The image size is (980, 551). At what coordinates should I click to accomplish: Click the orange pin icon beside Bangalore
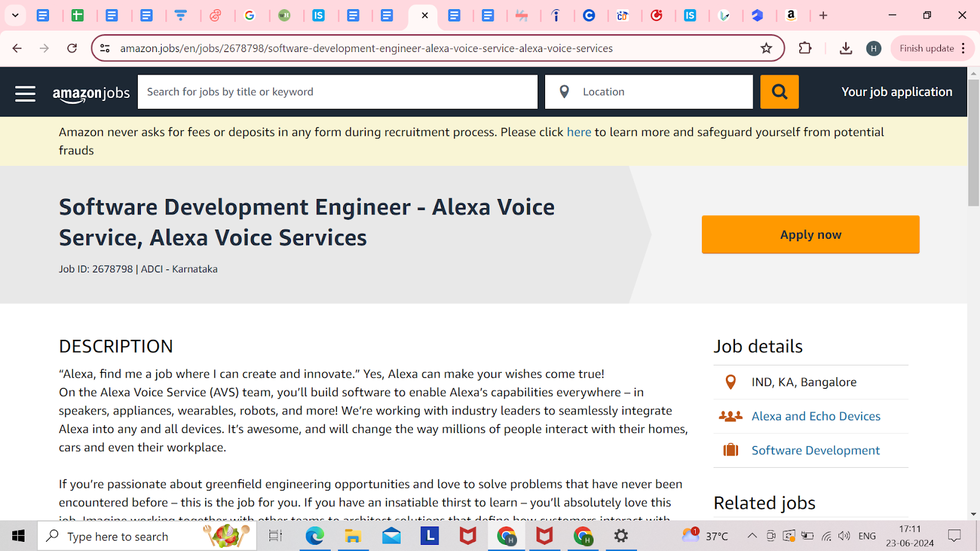(x=731, y=382)
